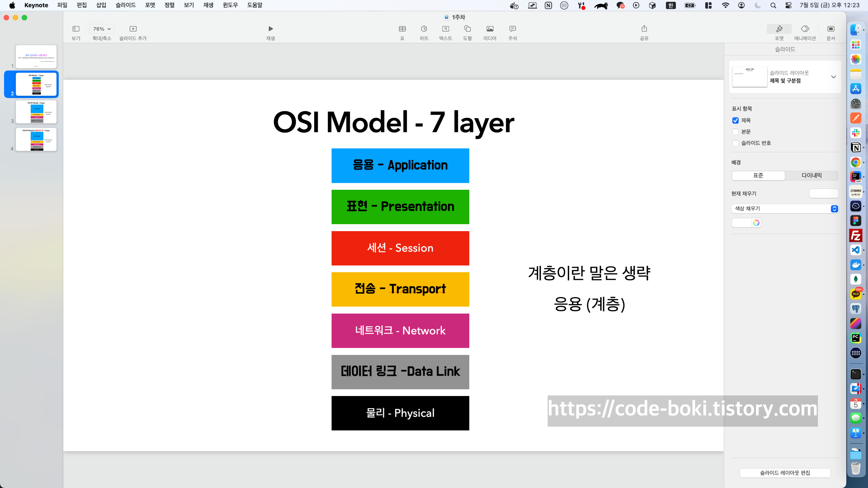Uncheck the Title (제목) checkbox
The height and width of the screenshot is (488, 868).
(x=735, y=121)
